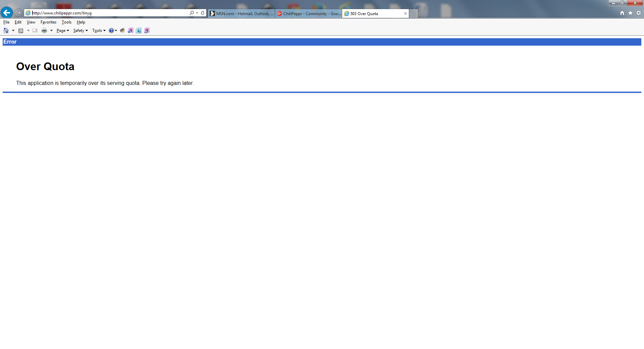Viewport: 644px width, 349px height.
Task: Click the RSS feeds icon in command bar
Action: point(21,31)
